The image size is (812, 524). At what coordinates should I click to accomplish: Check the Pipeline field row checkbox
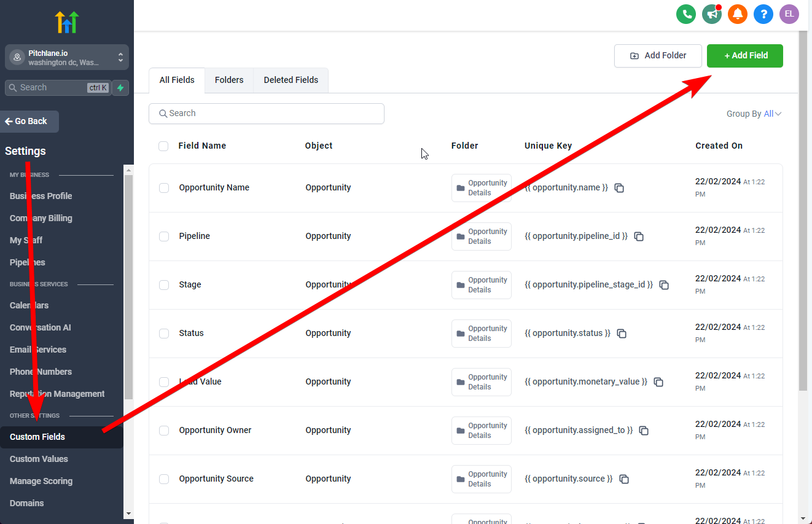(164, 237)
